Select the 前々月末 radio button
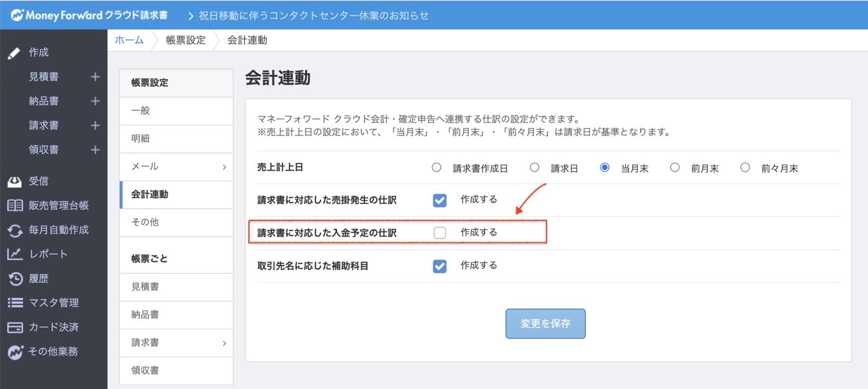 (745, 167)
